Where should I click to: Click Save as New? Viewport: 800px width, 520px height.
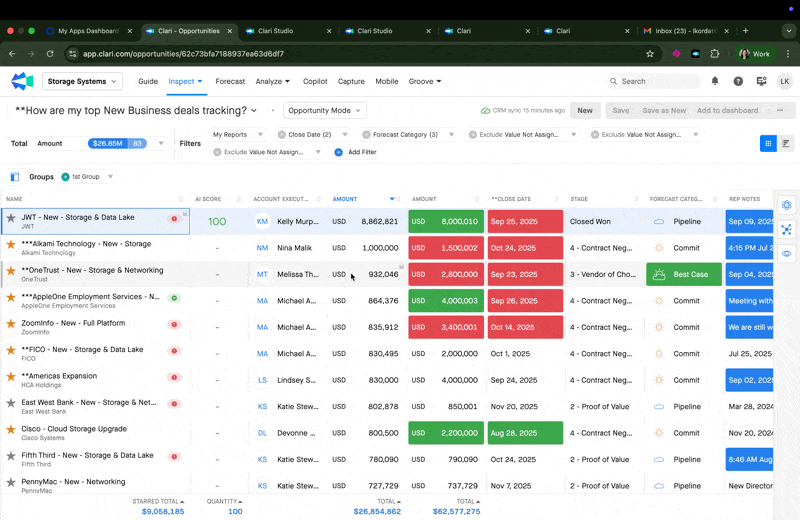664,110
